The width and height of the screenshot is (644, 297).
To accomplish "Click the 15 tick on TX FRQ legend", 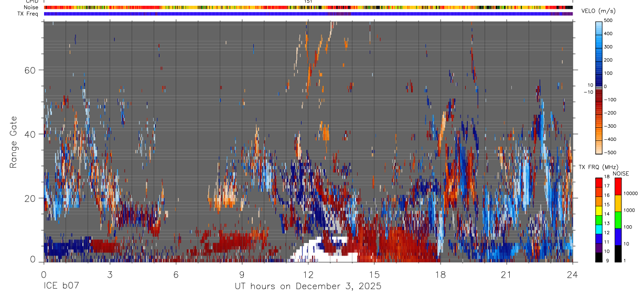I will click(607, 205).
